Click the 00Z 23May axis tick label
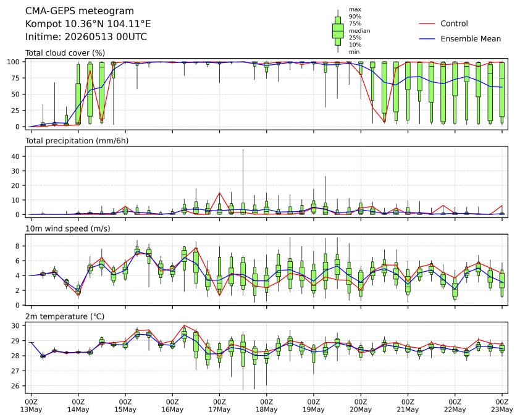Image resolution: width=520 pixels, height=420 pixels. (501, 406)
